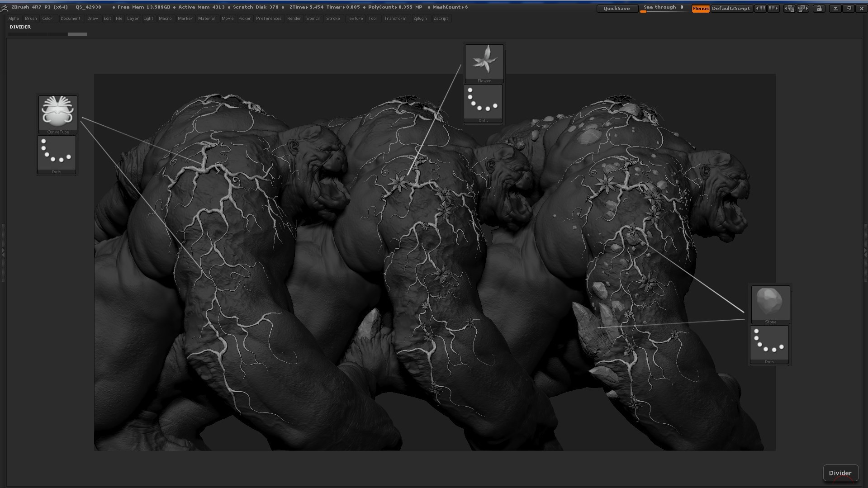Image resolution: width=868 pixels, height=488 pixels.
Task: Select the Stone brush icon
Action: click(x=770, y=304)
